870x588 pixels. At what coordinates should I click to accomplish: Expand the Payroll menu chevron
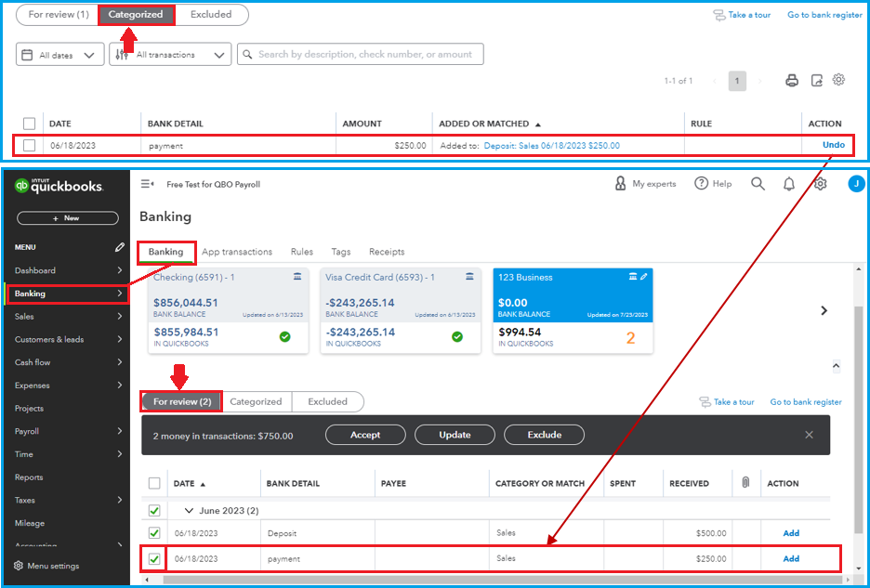coord(119,431)
